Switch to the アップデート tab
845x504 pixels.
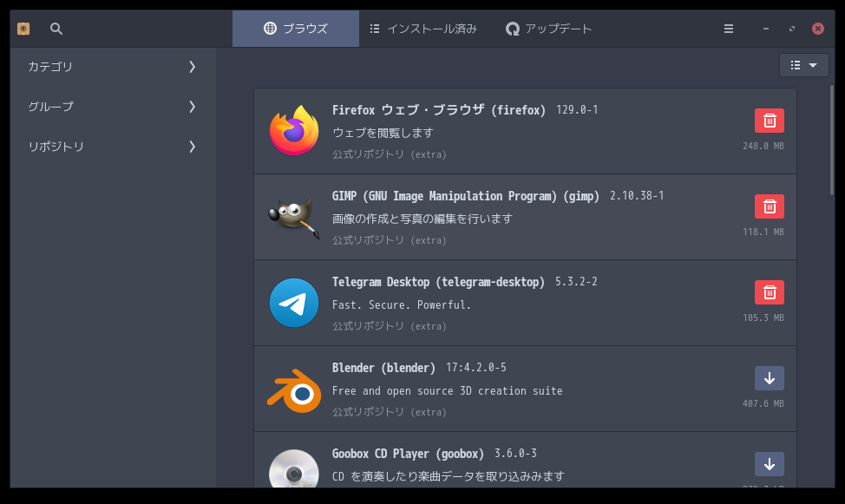548,29
